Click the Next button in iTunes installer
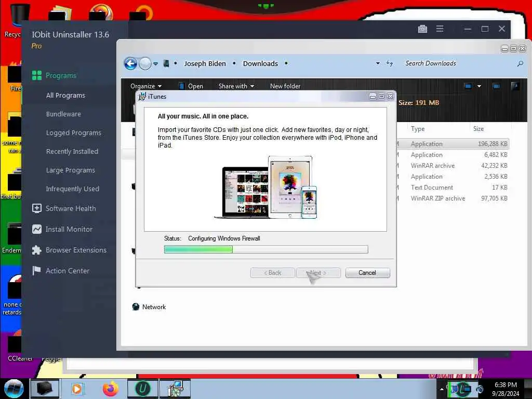The image size is (532, 399). pyautogui.click(x=318, y=273)
